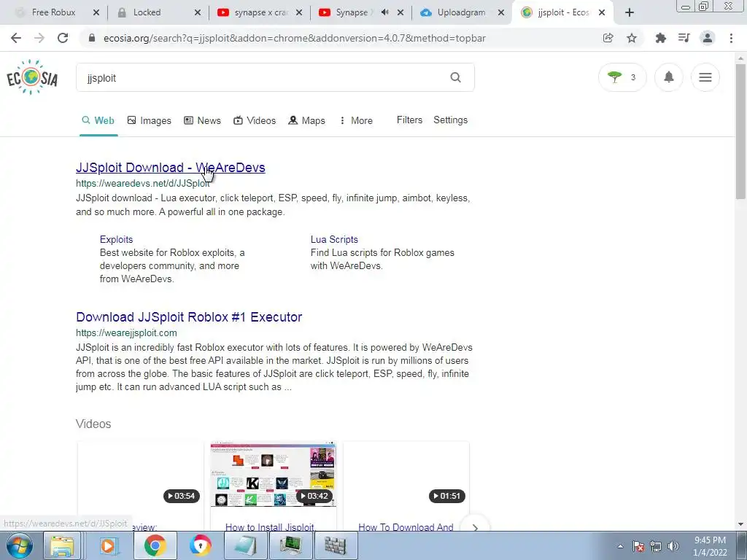Close the Uploadgram tab
747x560 pixels.
(x=501, y=12)
